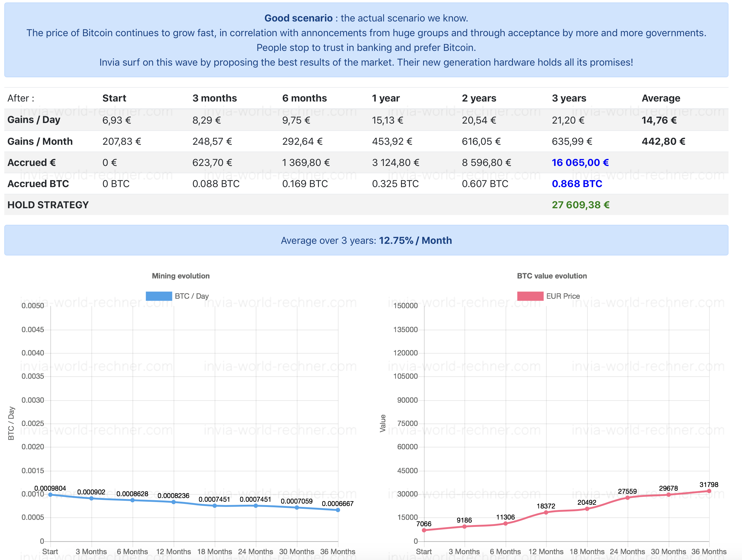Click the 16 065,00 € accrued total

click(580, 163)
